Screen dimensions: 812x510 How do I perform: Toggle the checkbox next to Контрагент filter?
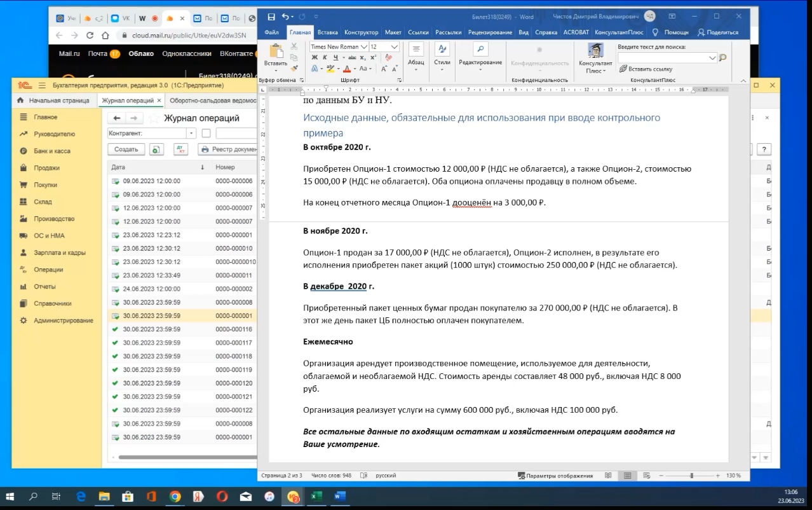206,134
